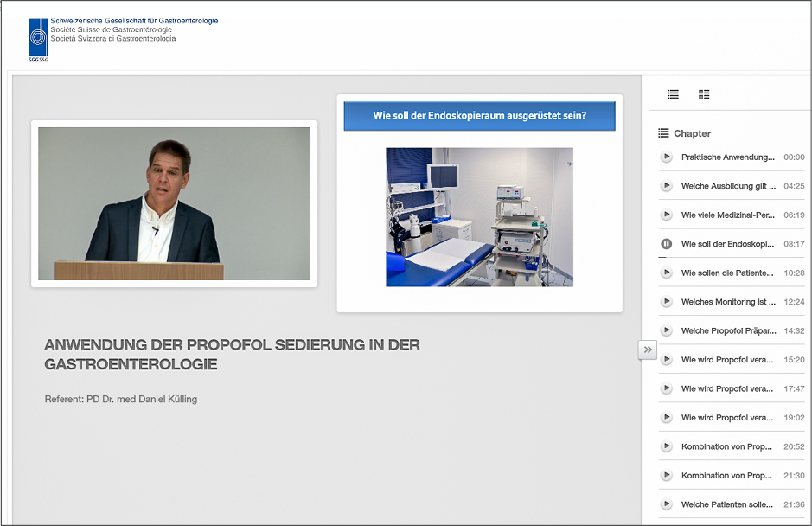Jump to the chapter starting at 15:20
812x526 pixels.
pos(727,360)
